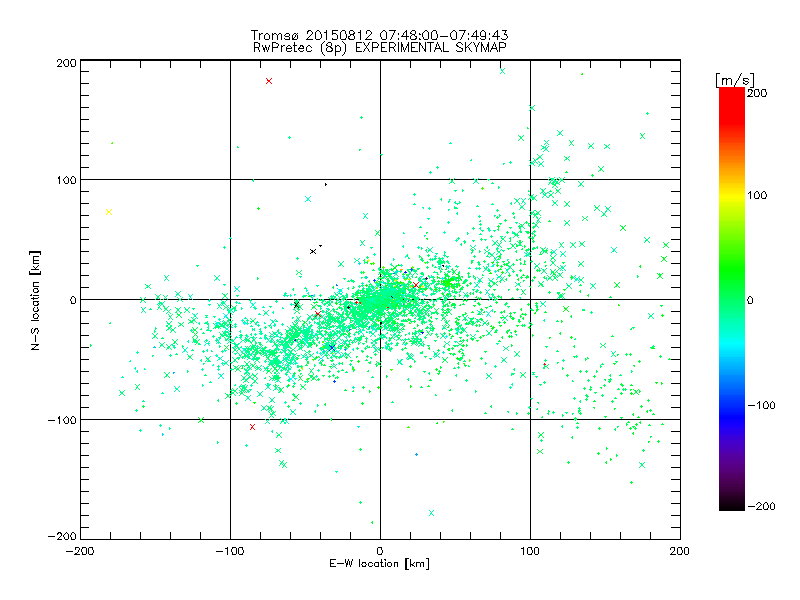Click the x-axis tick label "200"
800x600 pixels.
tap(680, 552)
